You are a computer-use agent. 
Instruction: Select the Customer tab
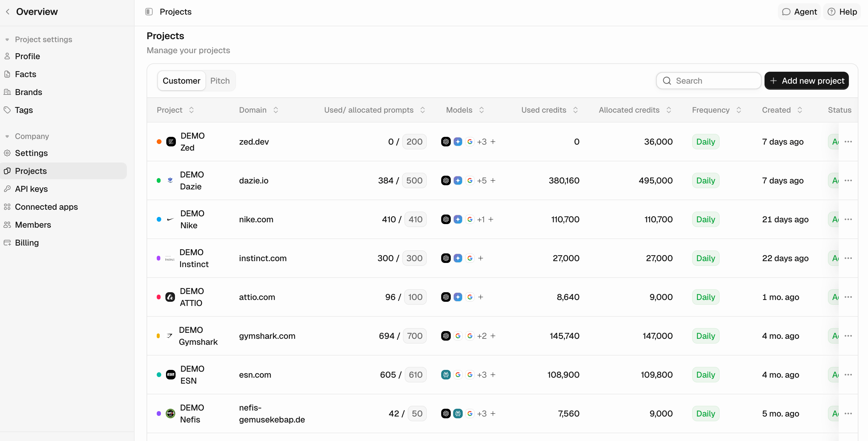pos(182,81)
